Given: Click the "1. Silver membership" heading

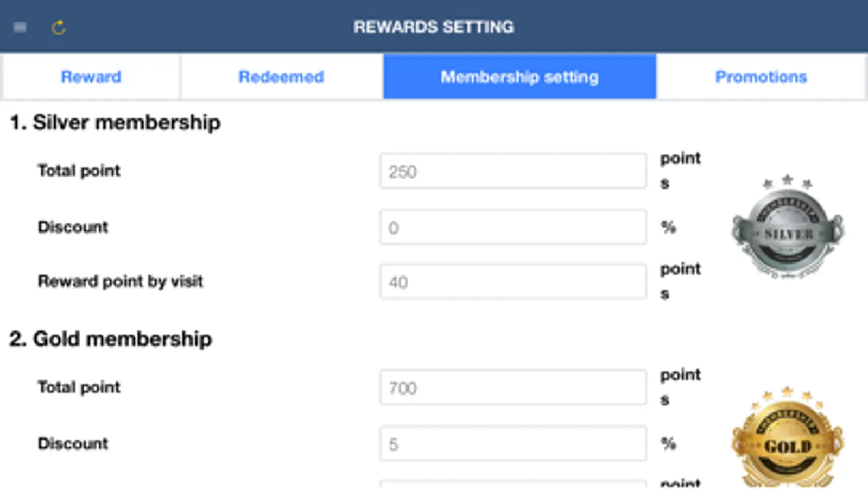Looking at the screenshot, I should click(x=115, y=122).
